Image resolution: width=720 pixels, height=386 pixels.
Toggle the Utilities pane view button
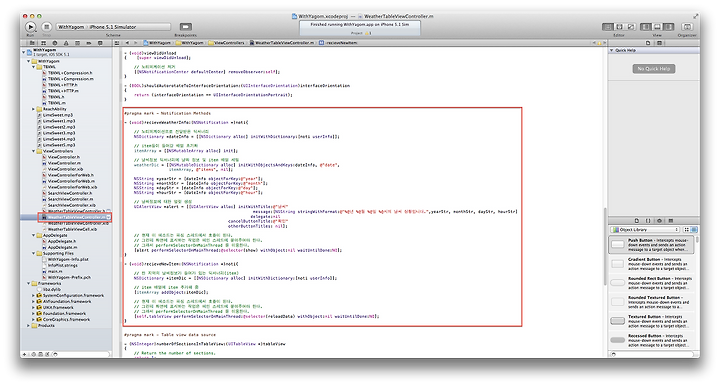pos(669,27)
